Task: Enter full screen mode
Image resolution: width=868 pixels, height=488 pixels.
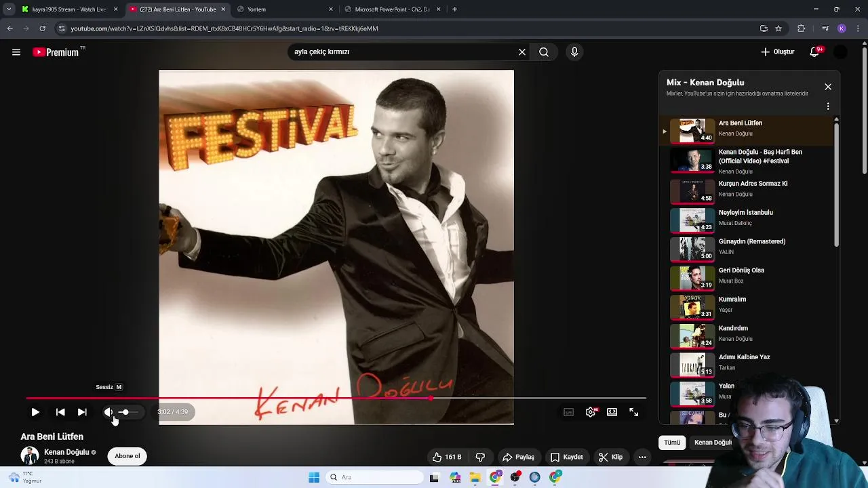Action: point(634,412)
